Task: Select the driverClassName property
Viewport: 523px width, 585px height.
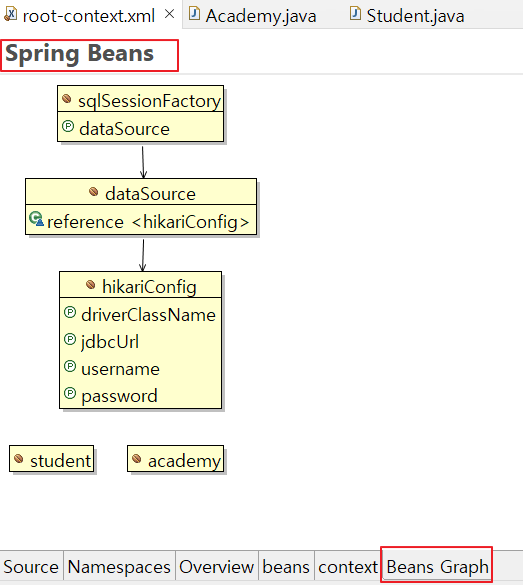Action: coord(148,315)
